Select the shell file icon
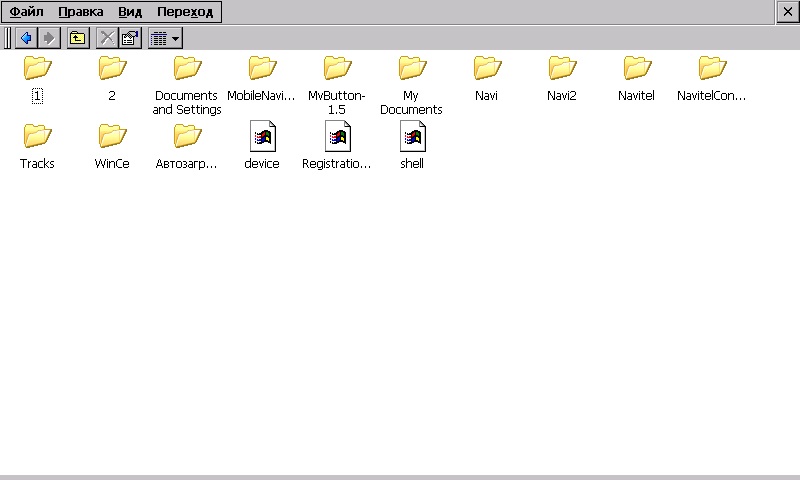800x480 pixels. 412,136
